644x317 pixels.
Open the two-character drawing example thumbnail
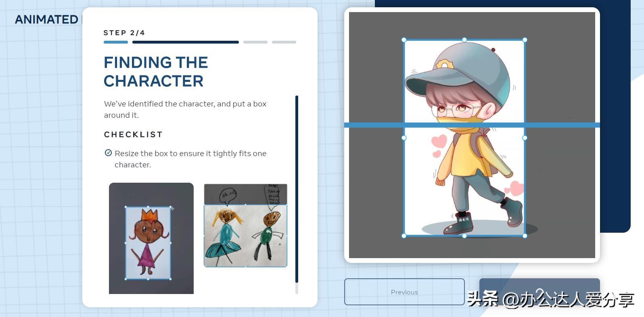click(x=245, y=225)
